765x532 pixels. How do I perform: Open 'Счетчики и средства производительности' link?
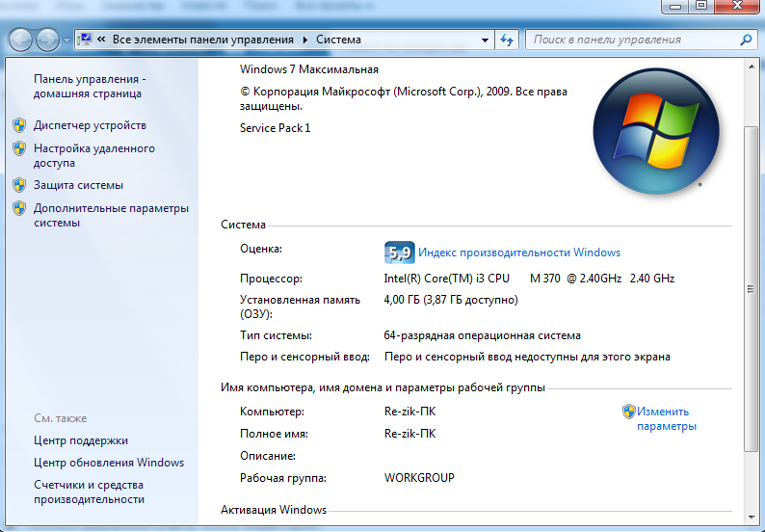[x=89, y=492]
